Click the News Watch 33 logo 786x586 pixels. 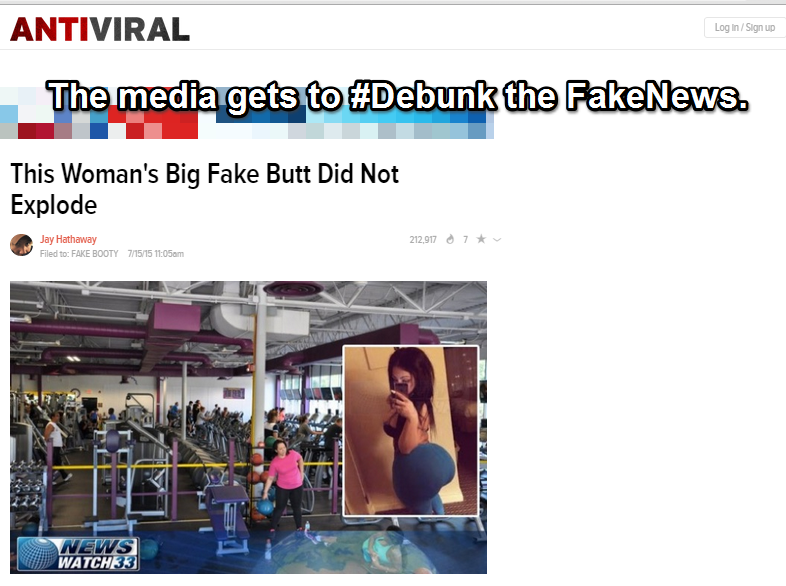click(78, 554)
